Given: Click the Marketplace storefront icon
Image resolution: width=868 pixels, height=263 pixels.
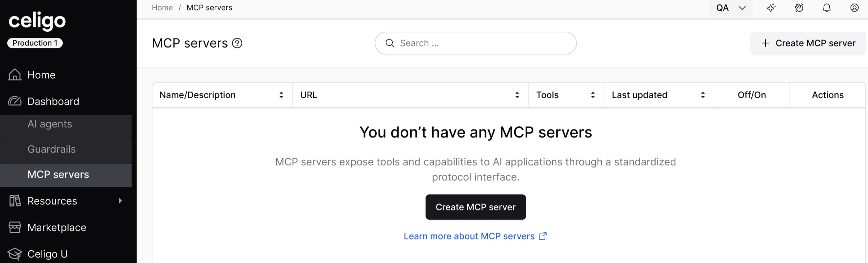Looking at the screenshot, I should [x=15, y=228].
